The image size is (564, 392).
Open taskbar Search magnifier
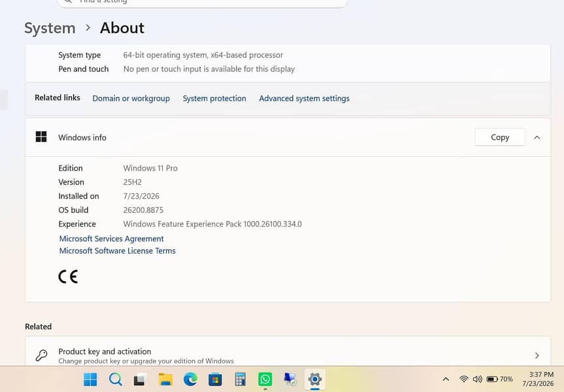pos(116,380)
